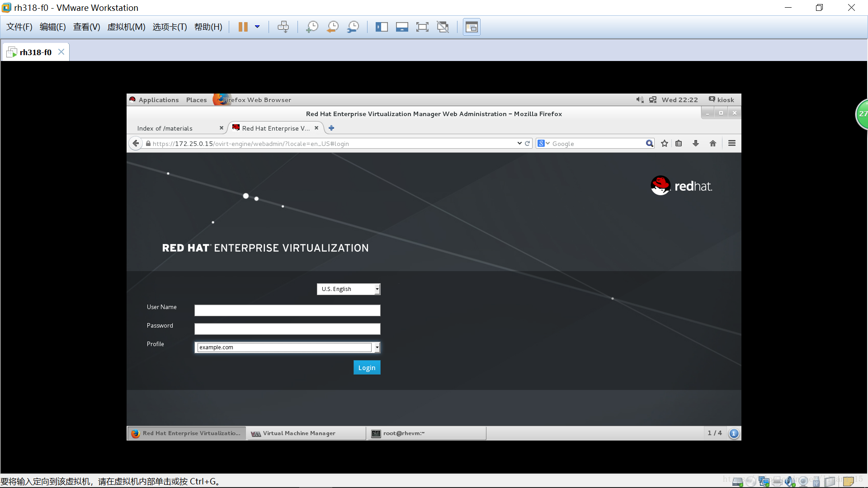The width and height of the screenshot is (868, 488).
Task: Toggle Unity mode icon in VMware
Action: pos(443,27)
